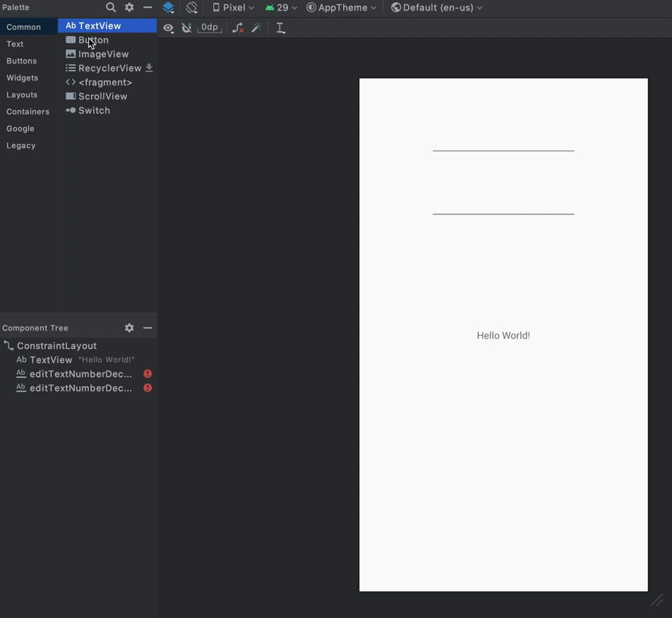Image resolution: width=672 pixels, height=618 pixels.
Task: Click second editTextNumberDec error icon
Action: click(148, 388)
